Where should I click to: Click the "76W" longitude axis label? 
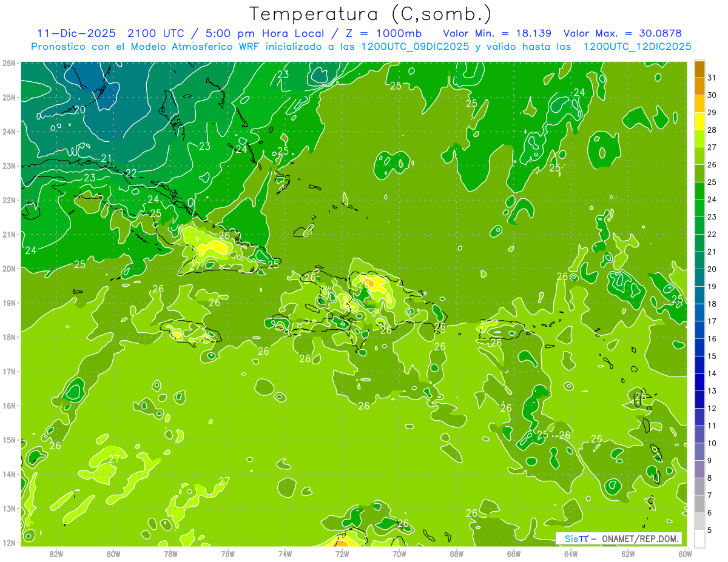point(228,554)
